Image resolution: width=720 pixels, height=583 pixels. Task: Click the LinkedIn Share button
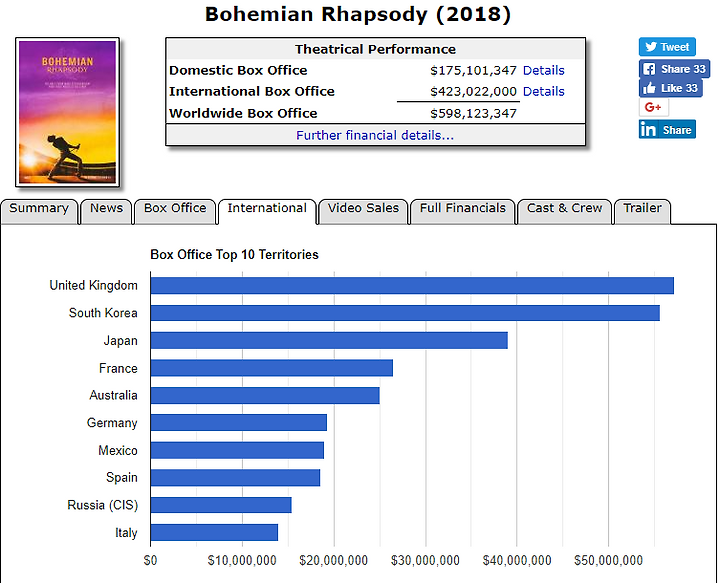667,130
